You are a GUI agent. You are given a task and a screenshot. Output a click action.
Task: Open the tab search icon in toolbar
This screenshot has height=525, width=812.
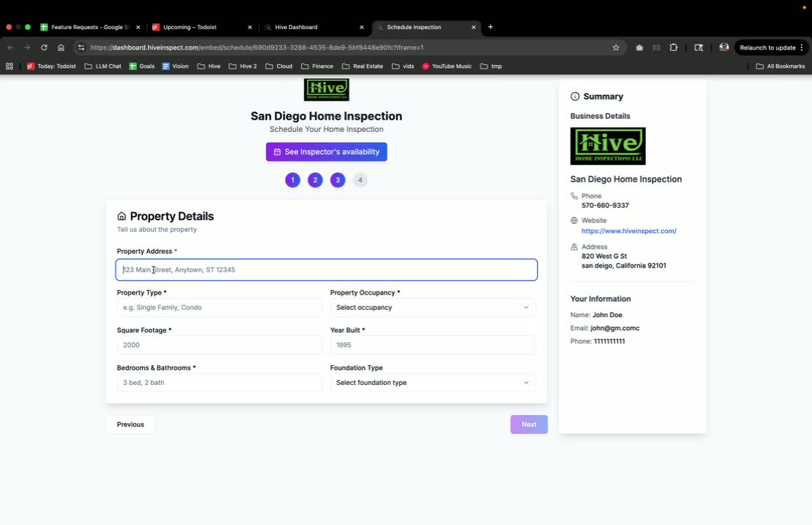[x=698, y=47]
